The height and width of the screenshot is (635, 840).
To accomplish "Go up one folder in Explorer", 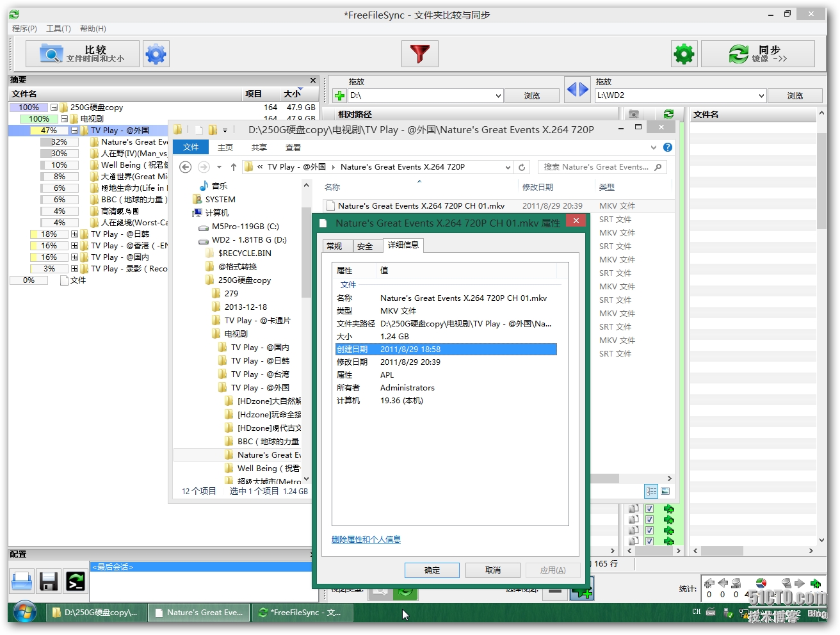I will click(x=233, y=167).
